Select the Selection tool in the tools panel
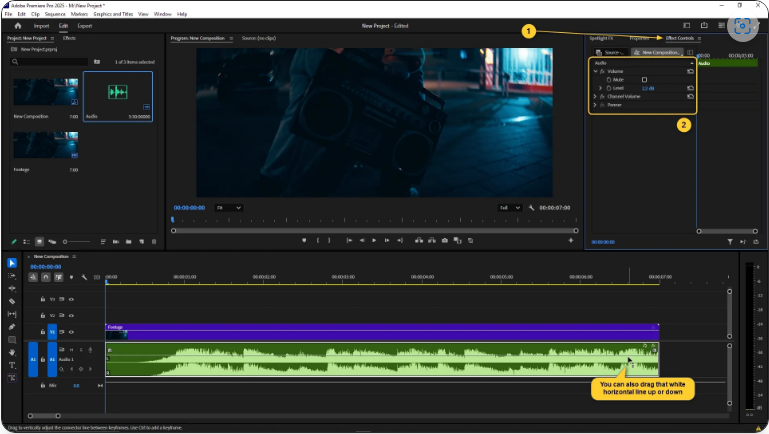The image size is (769, 434). [12, 263]
